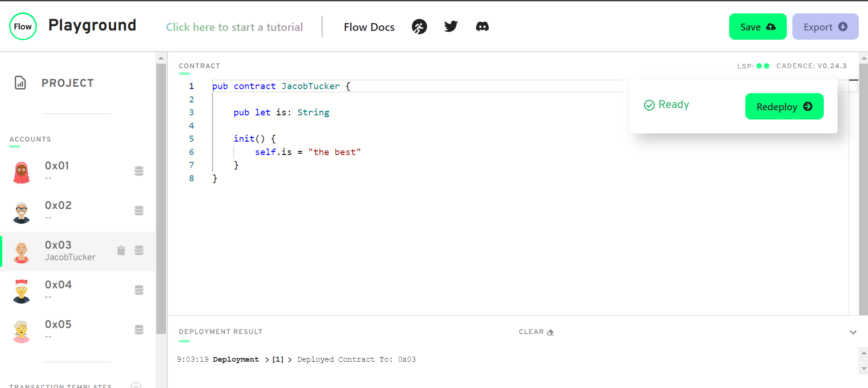Collapse the Deployment Result panel

click(853, 332)
